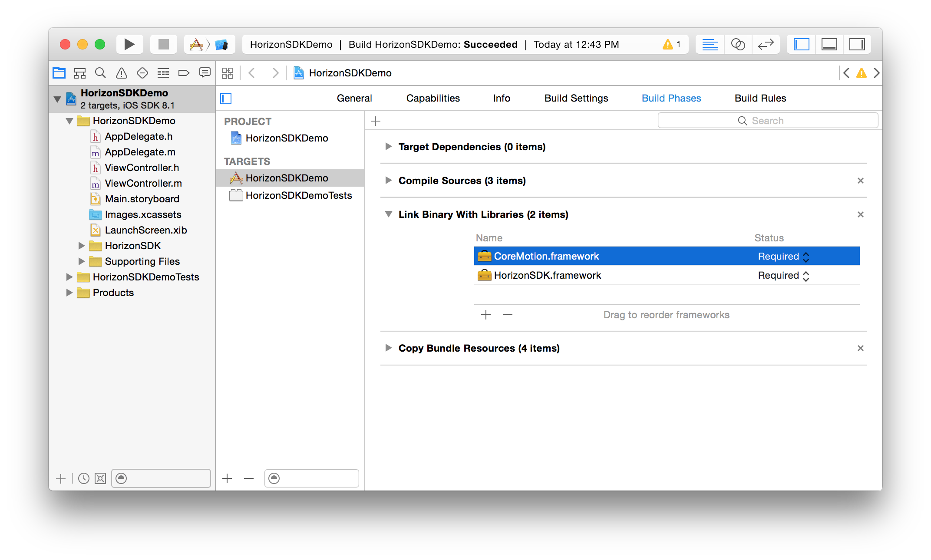Show the Project navigator

59,73
